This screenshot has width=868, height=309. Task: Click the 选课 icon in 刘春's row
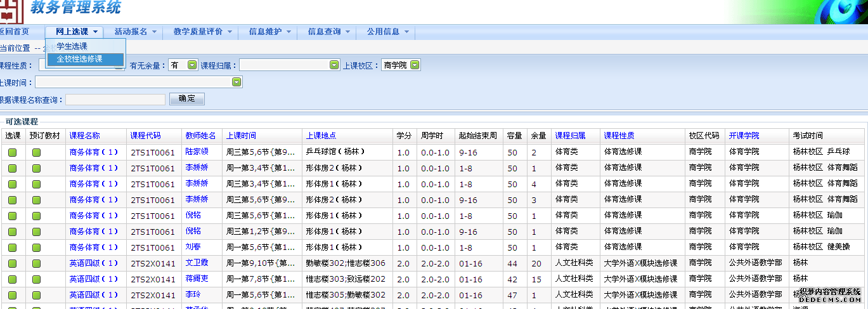(12, 247)
